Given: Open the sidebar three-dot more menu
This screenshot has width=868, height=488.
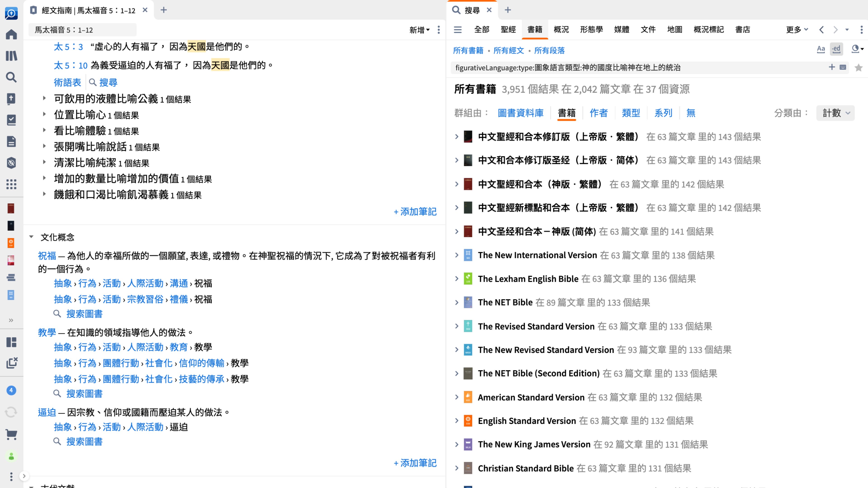Looking at the screenshot, I should pyautogui.click(x=11, y=476).
